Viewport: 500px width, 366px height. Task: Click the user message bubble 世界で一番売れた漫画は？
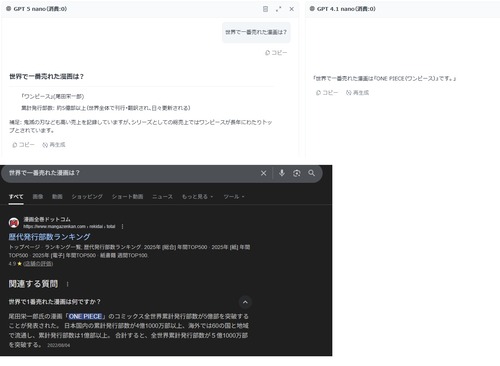tap(256, 32)
